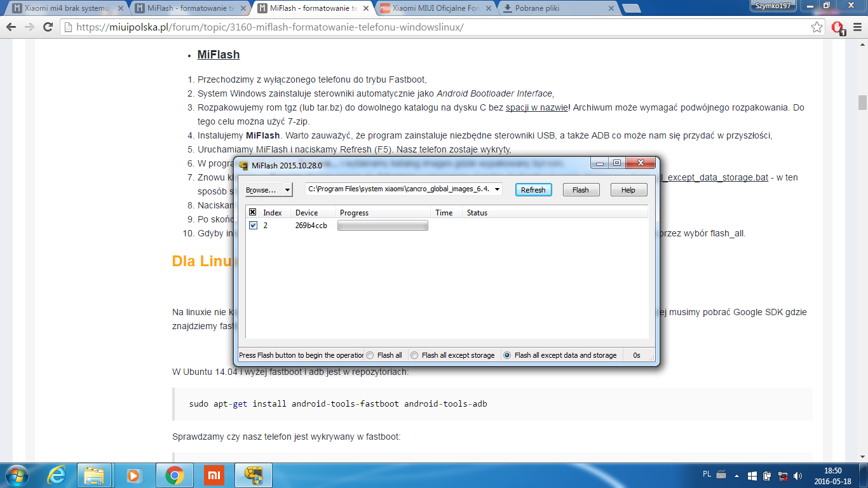The height and width of the screenshot is (488, 868).
Task: Switch to 'Xiaomi mi4 brak systemu' tab
Action: click(x=66, y=9)
